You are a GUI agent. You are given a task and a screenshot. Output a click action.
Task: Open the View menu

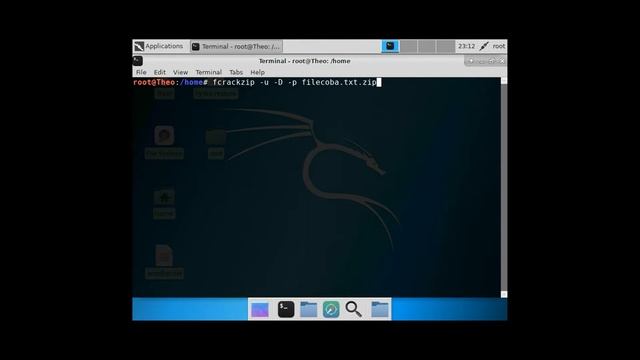click(180, 72)
